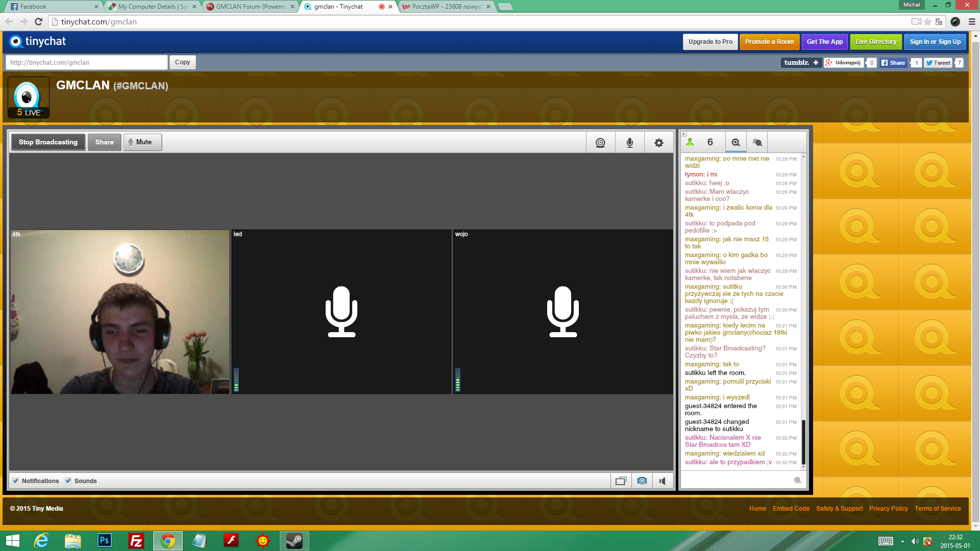Screen dimensions: 980x551
Task: Click the chat message input field
Action: pos(735,480)
